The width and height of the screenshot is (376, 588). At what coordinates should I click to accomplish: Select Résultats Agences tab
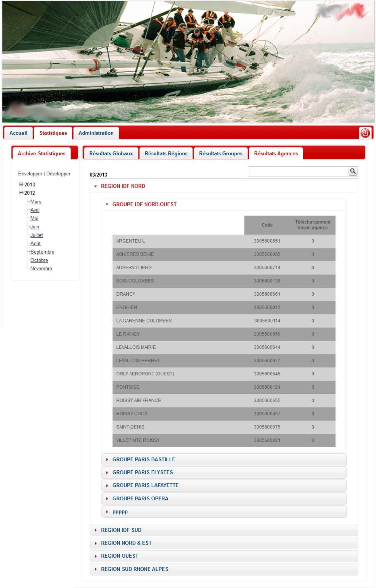(276, 154)
